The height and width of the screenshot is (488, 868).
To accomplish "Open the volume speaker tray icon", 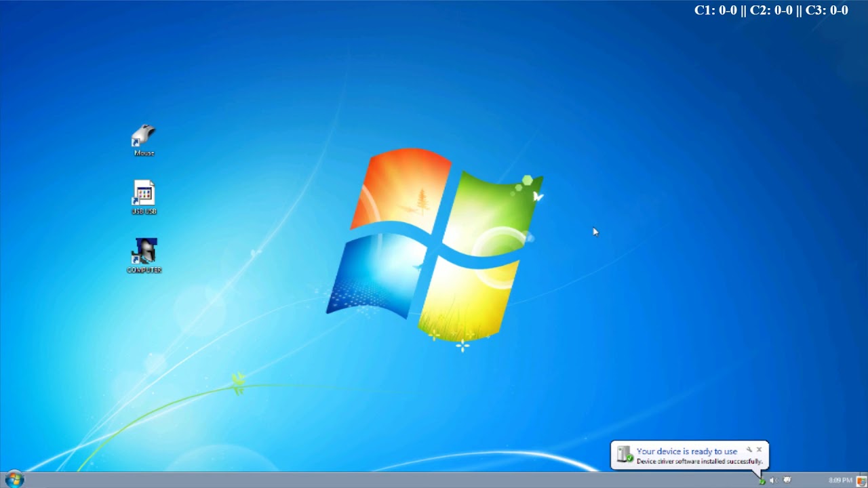I will point(773,481).
